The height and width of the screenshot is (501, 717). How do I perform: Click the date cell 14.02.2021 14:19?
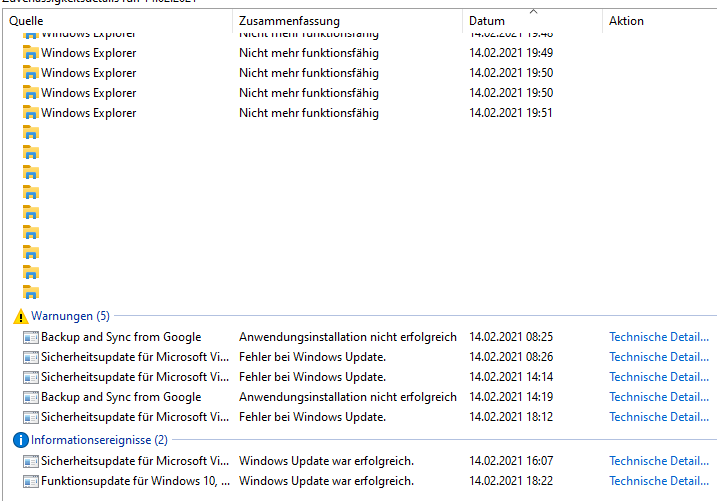[x=511, y=397]
